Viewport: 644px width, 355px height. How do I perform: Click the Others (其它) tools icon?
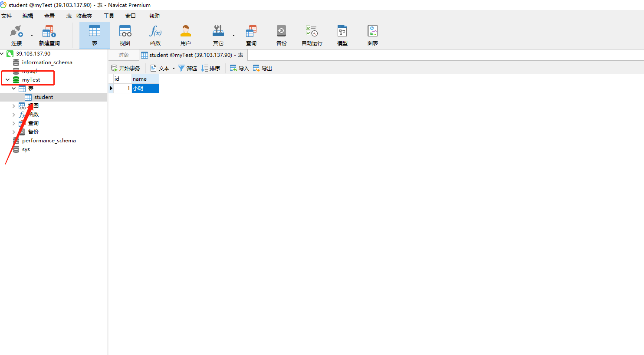coord(218,31)
